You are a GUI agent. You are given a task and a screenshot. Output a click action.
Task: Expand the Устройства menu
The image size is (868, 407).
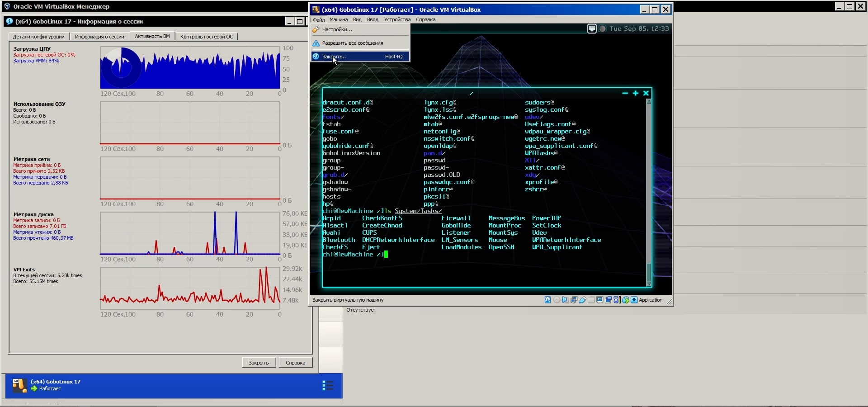pos(397,19)
